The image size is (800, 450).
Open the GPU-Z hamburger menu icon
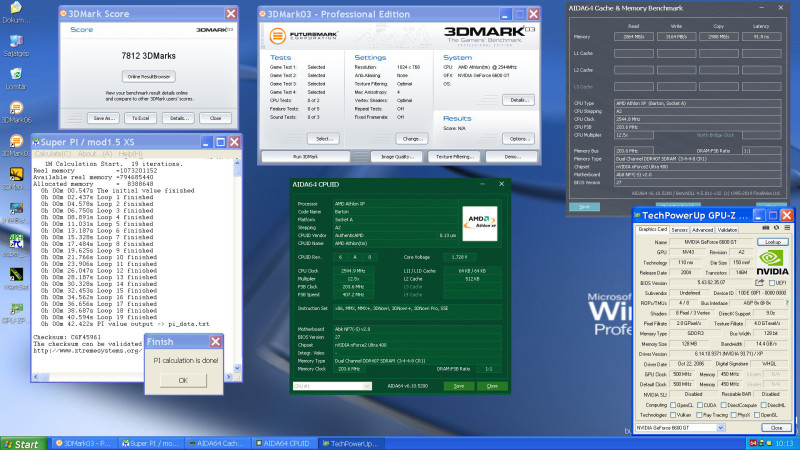point(787,228)
